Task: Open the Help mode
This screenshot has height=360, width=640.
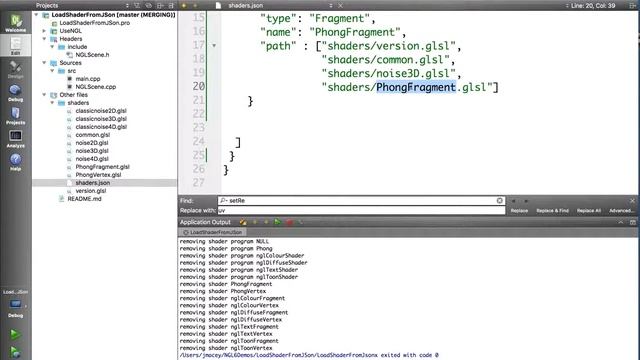Action: (x=16, y=162)
